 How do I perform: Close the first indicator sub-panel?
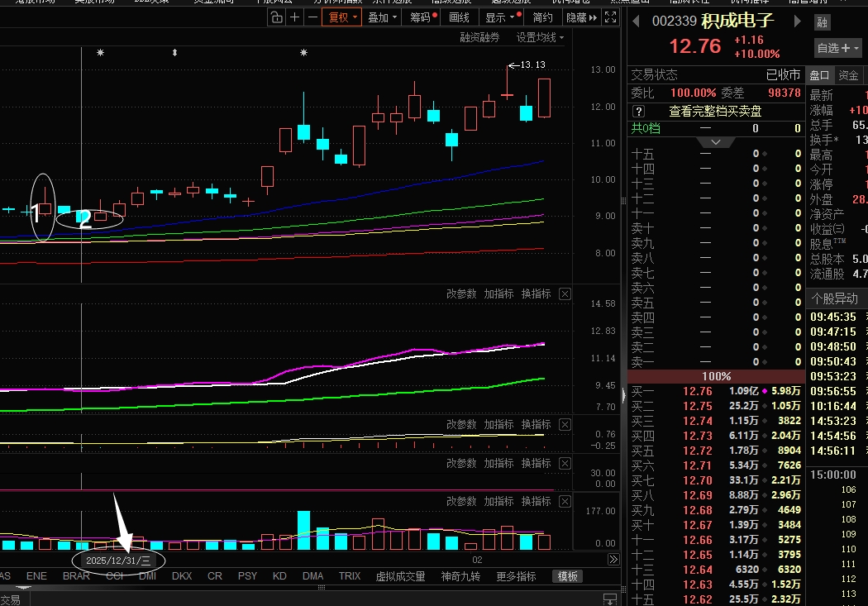point(565,293)
